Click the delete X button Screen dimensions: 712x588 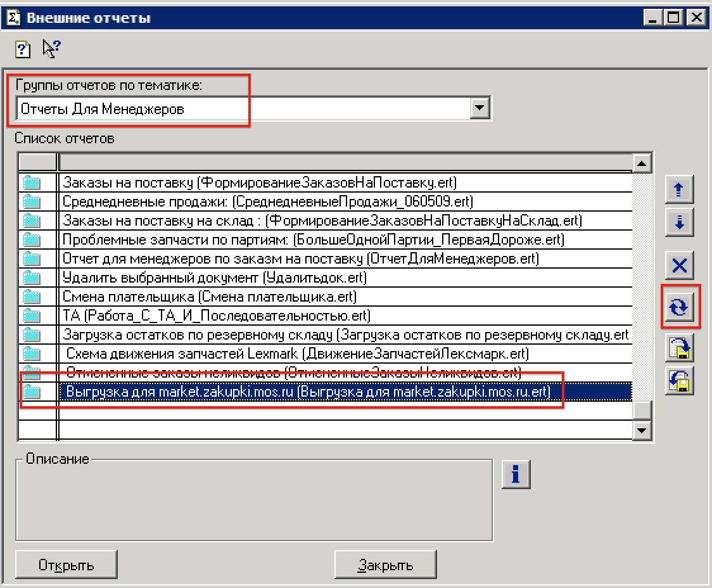click(x=679, y=265)
